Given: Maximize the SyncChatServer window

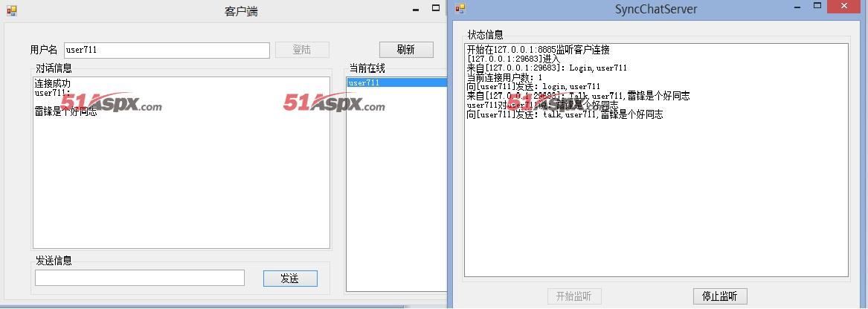Looking at the screenshot, I should (817, 6).
